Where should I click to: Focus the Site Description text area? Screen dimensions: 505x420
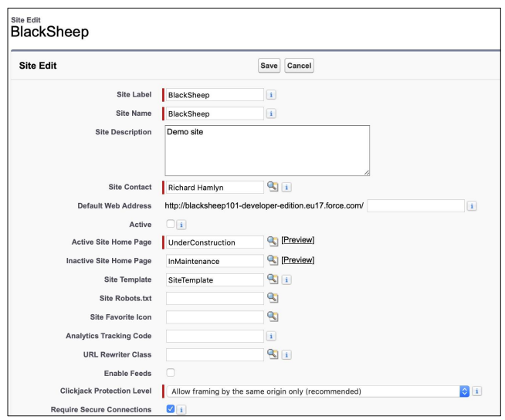tap(267, 151)
